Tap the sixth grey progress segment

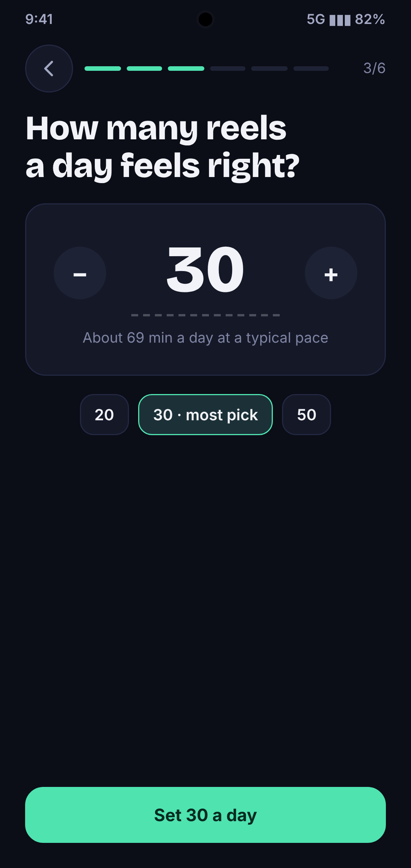(x=311, y=69)
